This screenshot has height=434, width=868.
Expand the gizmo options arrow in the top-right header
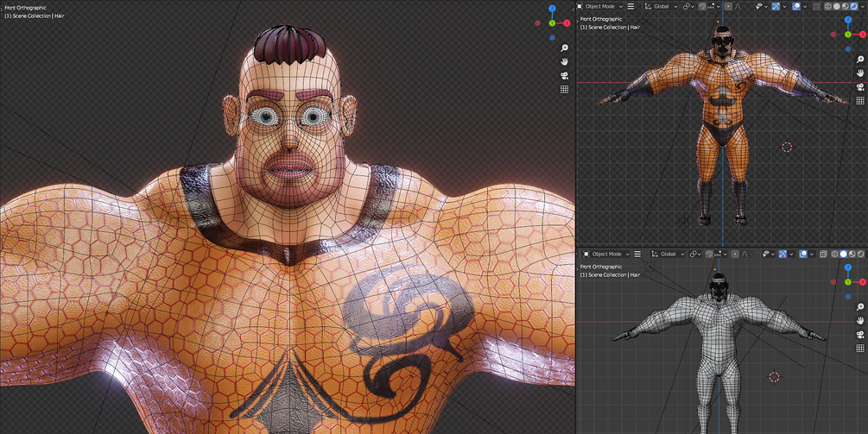click(785, 7)
